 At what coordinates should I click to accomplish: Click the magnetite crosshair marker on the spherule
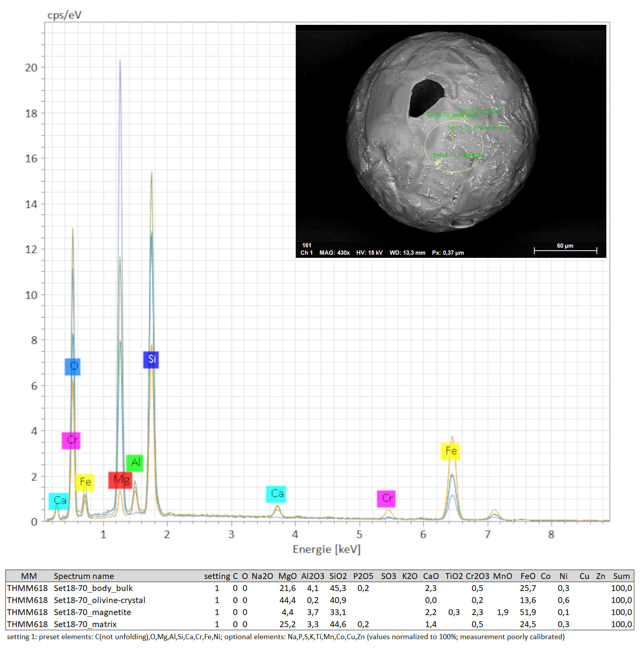coord(438,163)
